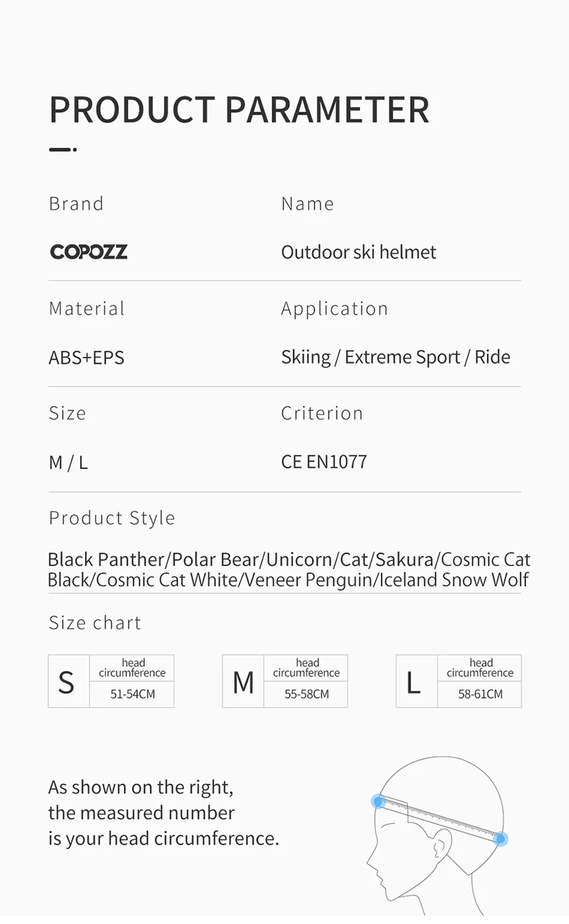
Task: Click the M / L size value
Action: pos(68,462)
